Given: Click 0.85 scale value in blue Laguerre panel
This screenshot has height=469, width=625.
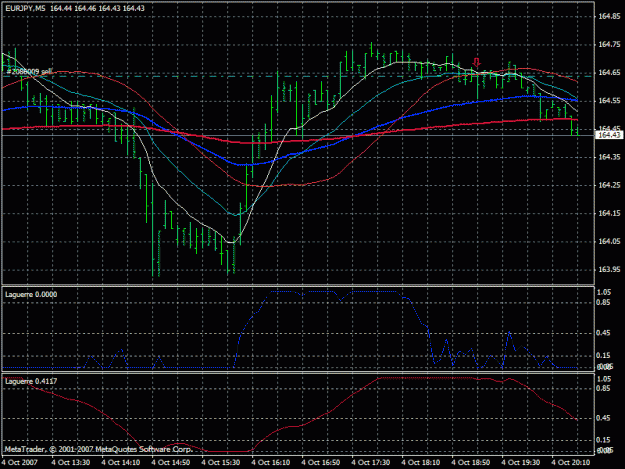Looking at the screenshot, I should tap(604, 302).
